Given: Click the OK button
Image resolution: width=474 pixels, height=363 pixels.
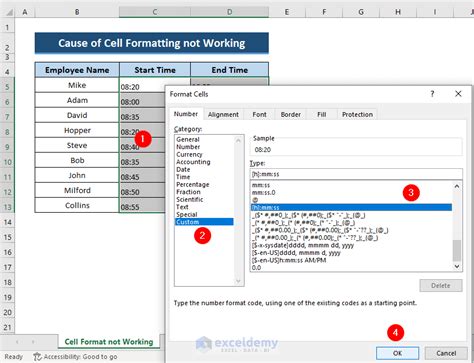Looking at the screenshot, I should click(x=397, y=353).
